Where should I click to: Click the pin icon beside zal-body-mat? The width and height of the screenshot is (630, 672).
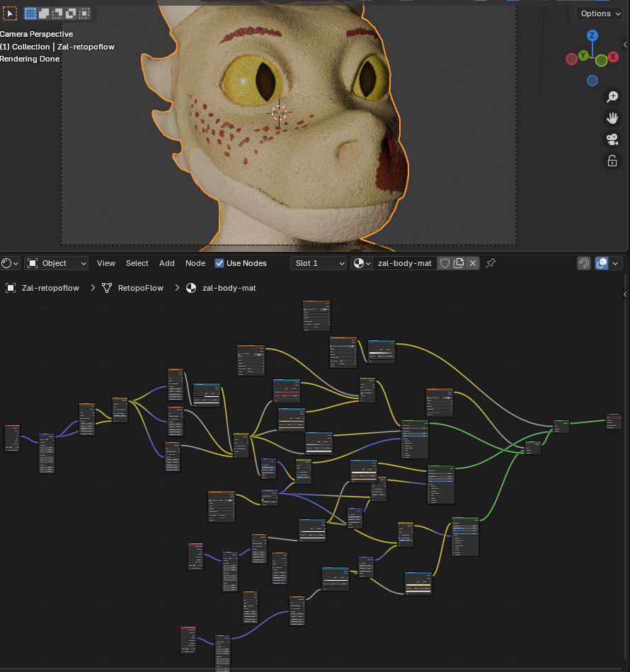[x=491, y=263]
